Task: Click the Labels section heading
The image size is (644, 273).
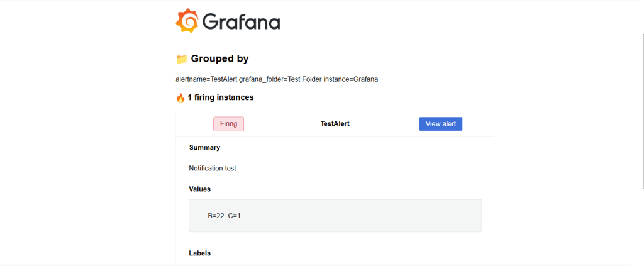Action: (x=199, y=253)
